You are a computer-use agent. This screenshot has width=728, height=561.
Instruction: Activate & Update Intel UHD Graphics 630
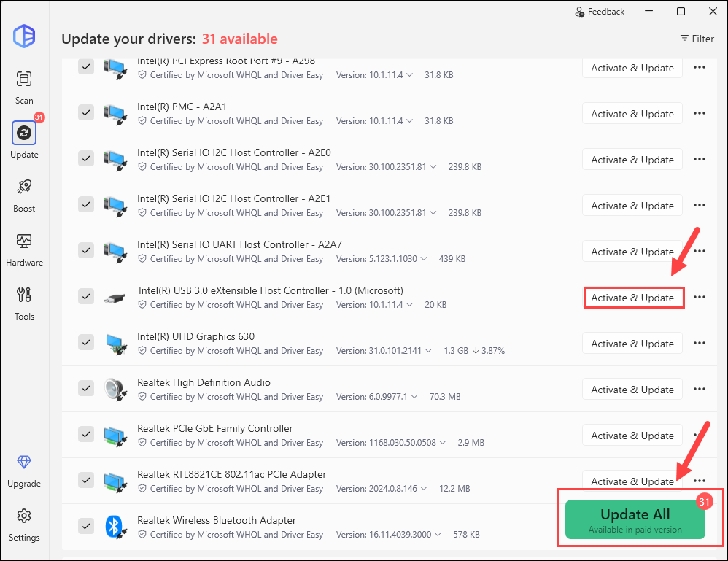pos(632,344)
